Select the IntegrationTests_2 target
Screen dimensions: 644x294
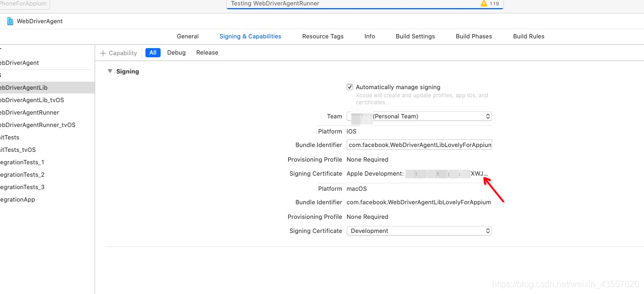click(x=47, y=175)
